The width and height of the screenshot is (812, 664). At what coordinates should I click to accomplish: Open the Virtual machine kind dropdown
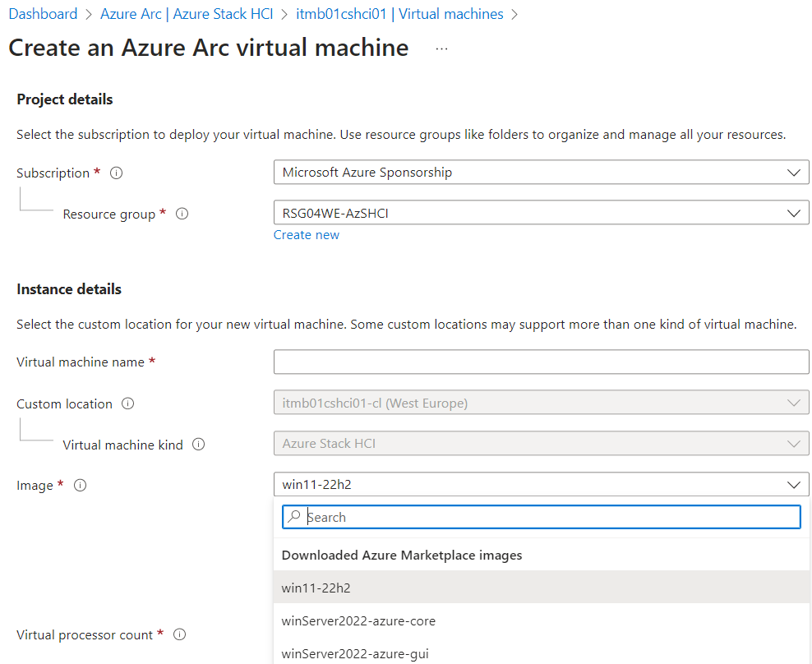541,444
